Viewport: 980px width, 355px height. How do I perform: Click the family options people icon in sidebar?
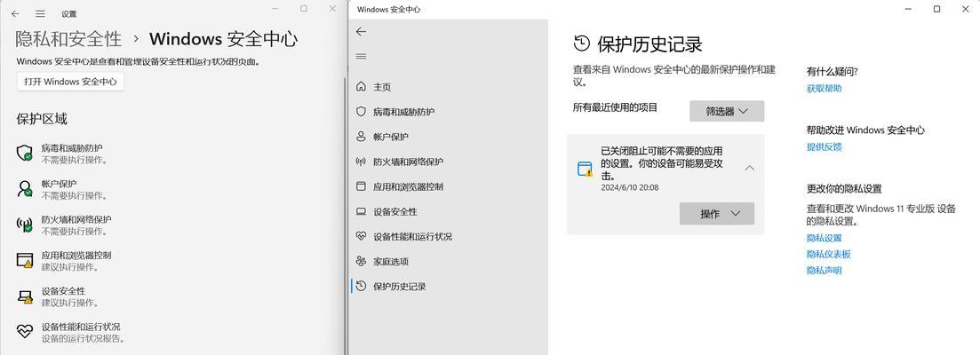coord(361,262)
